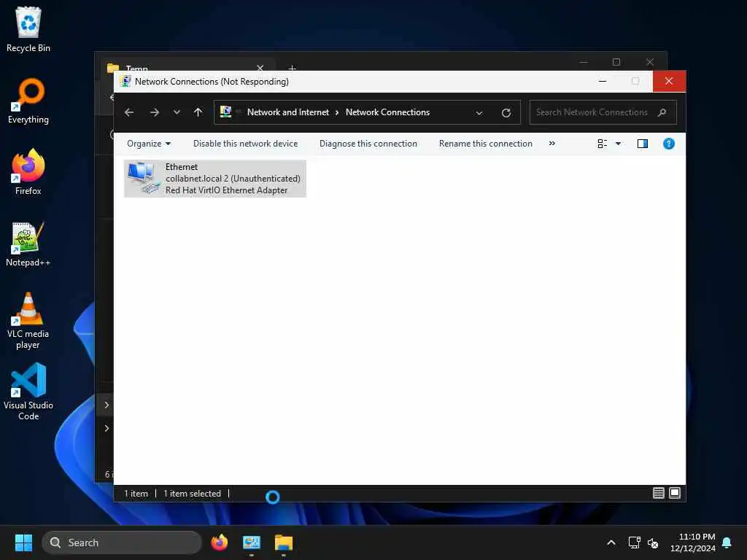
Task: Click the Ethernet connection name
Action: [x=182, y=167]
